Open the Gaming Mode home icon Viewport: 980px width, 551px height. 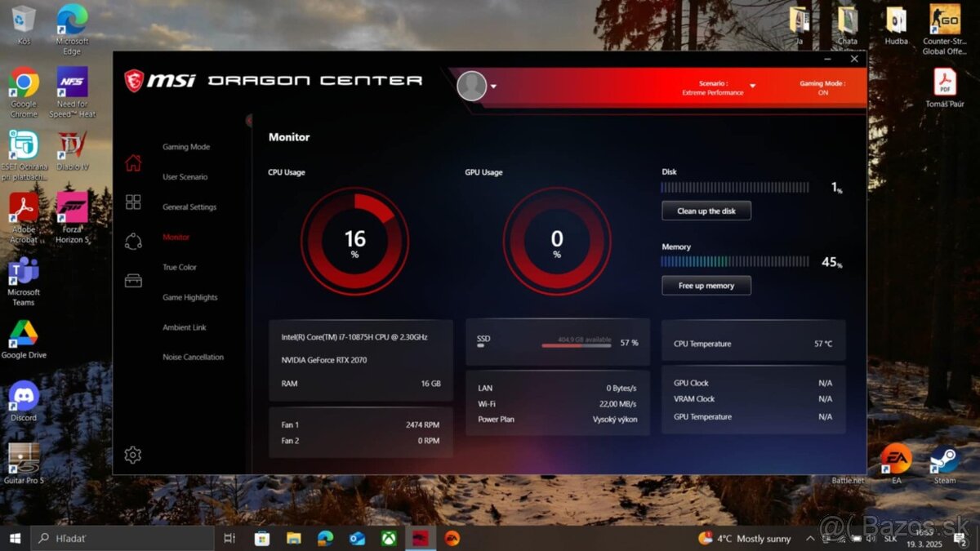click(133, 162)
